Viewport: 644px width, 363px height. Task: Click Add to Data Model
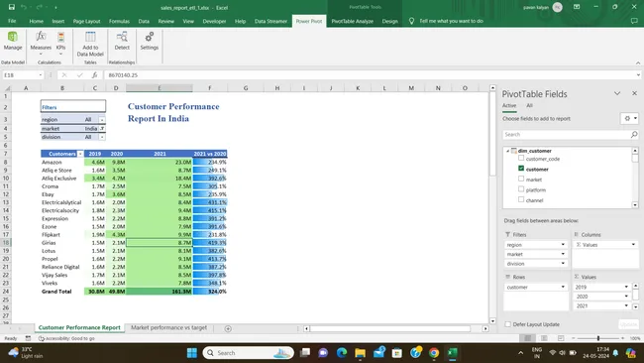click(x=90, y=44)
